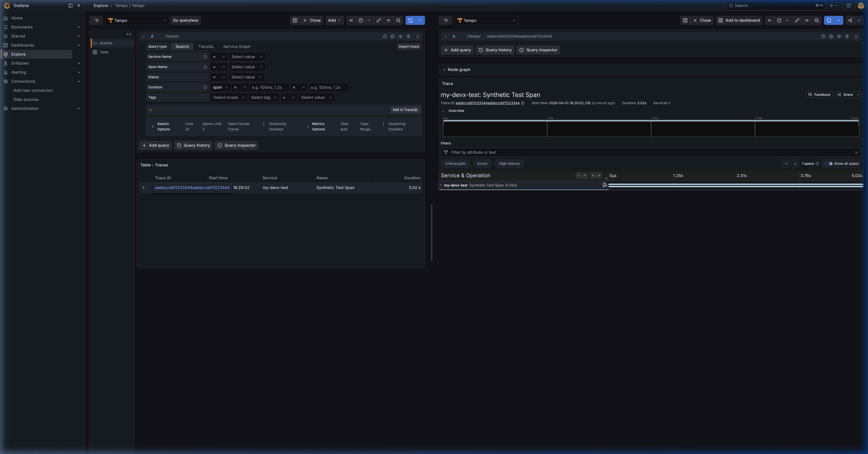Switch query type to TraceQL
The width and height of the screenshot is (868, 454).
click(x=206, y=47)
